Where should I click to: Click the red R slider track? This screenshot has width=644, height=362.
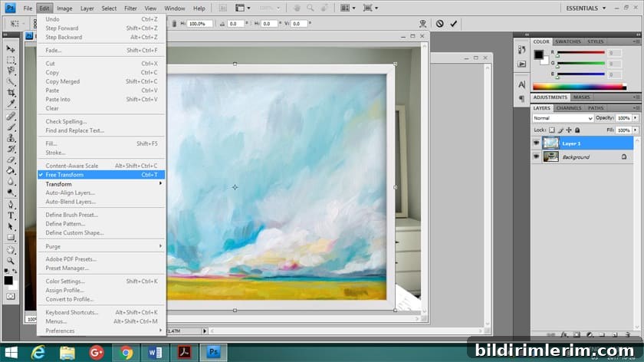[581, 53]
